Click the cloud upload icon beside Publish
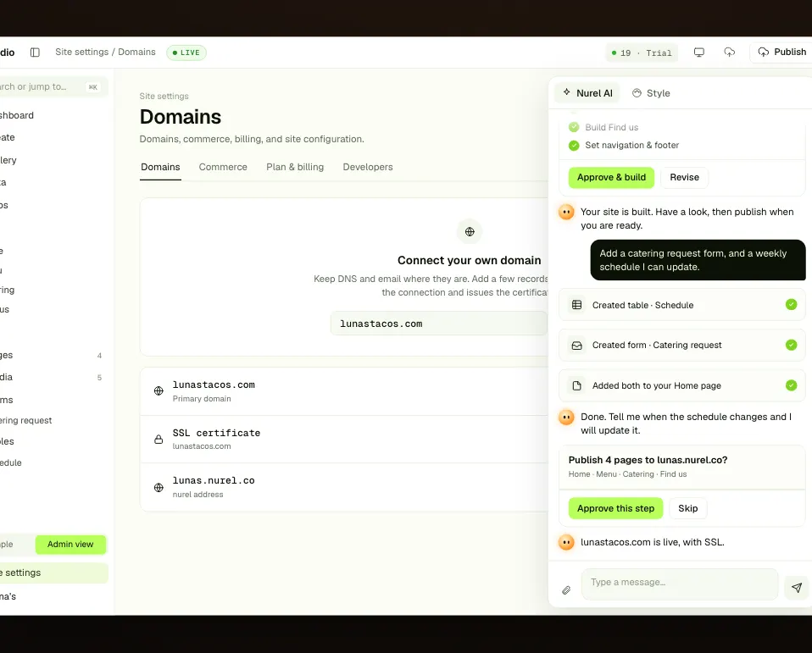 [729, 53]
